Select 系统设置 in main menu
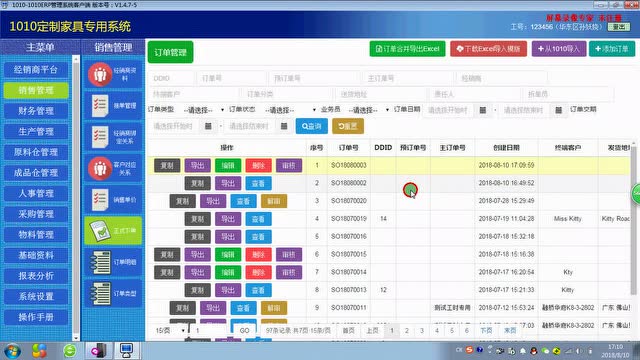Image resolution: width=640 pixels, height=360 pixels. [36, 296]
